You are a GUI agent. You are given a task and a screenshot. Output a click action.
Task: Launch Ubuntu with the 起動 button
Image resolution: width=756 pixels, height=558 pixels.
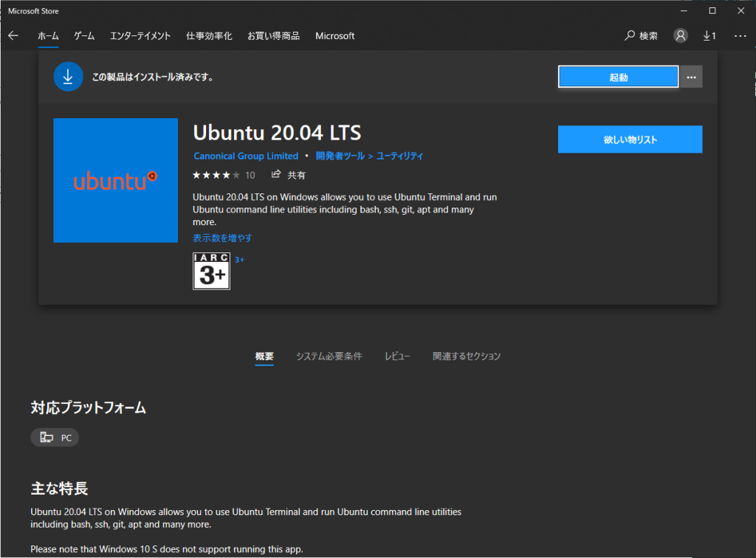pos(618,76)
